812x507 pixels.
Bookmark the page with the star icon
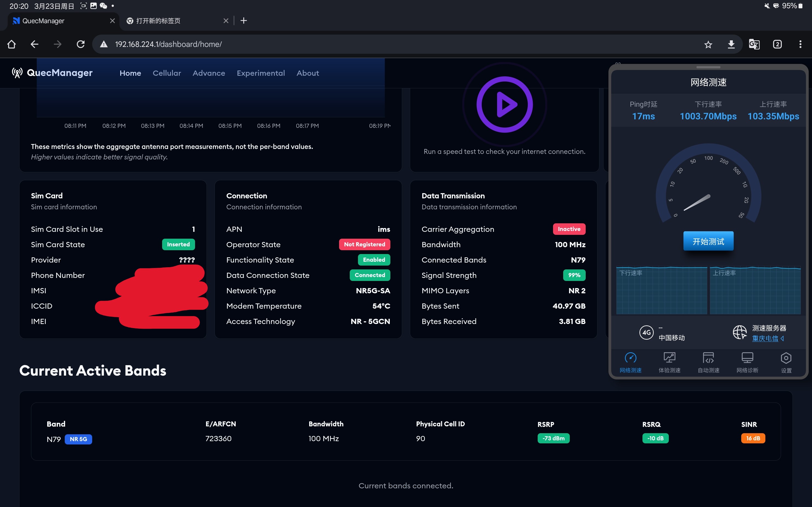click(708, 44)
